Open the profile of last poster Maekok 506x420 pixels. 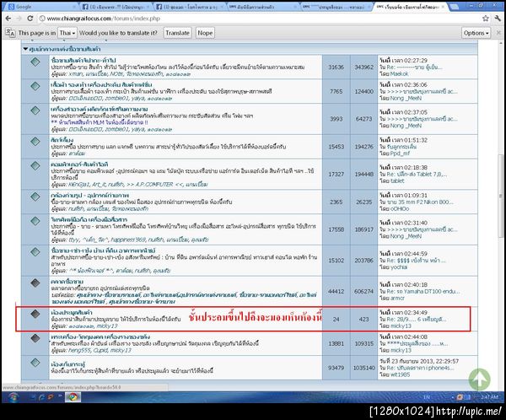point(399,74)
